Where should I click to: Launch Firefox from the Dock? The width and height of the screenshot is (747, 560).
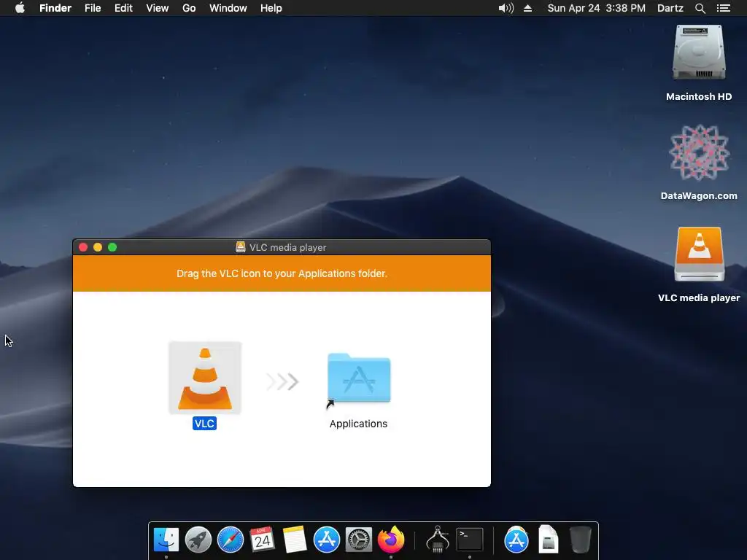coord(391,540)
